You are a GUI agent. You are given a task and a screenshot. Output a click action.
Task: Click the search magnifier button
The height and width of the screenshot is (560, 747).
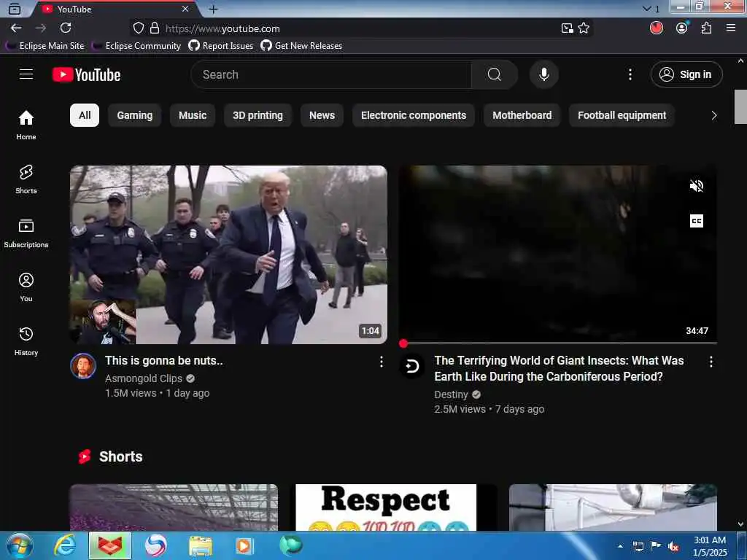pos(494,74)
